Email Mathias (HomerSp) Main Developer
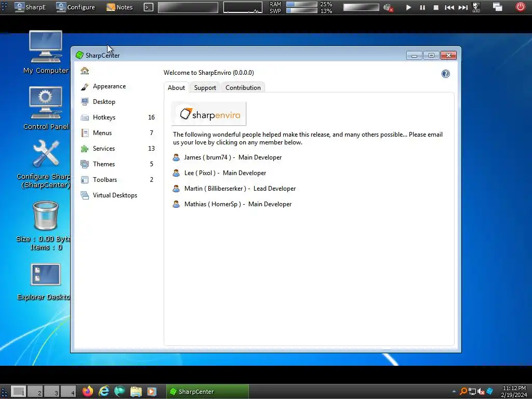The height and width of the screenshot is (399, 532). click(x=232, y=204)
